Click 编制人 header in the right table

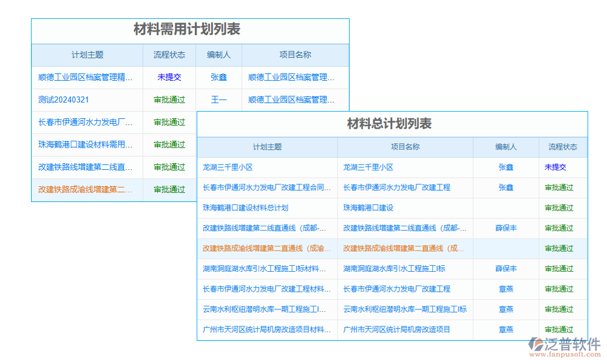505,147
